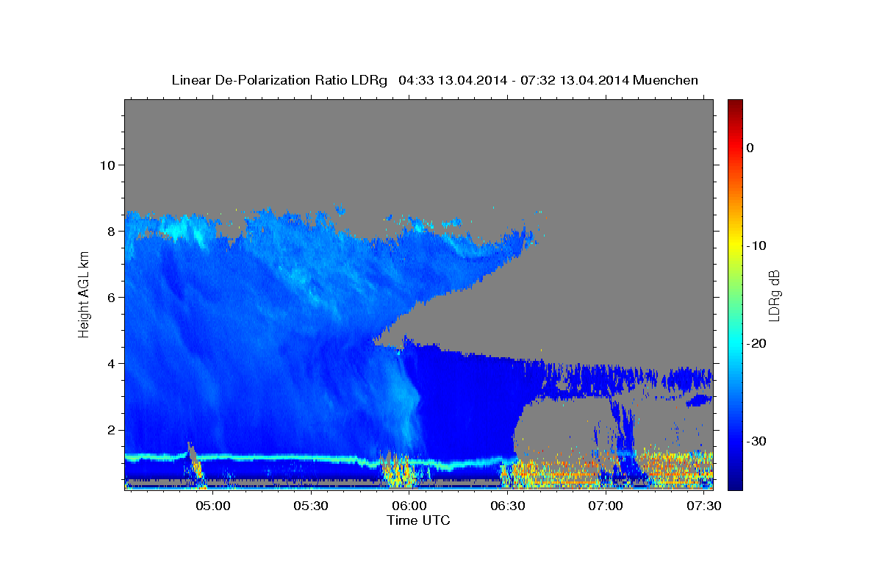Click the '07:30' time tick label
This screenshot has height=588, width=882.
click(703, 506)
